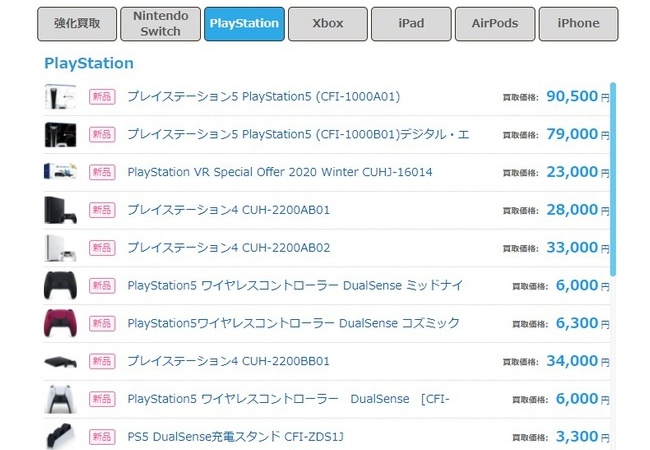Click the 23,000 円 price
The height and width of the screenshot is (450, 650).
(578, 172)
